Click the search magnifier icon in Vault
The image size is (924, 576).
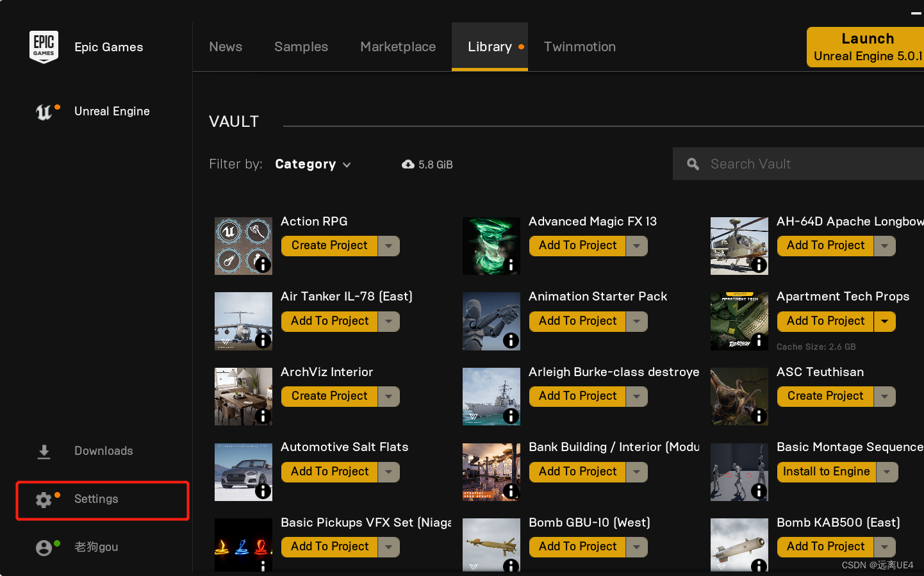tap(693, 164)
